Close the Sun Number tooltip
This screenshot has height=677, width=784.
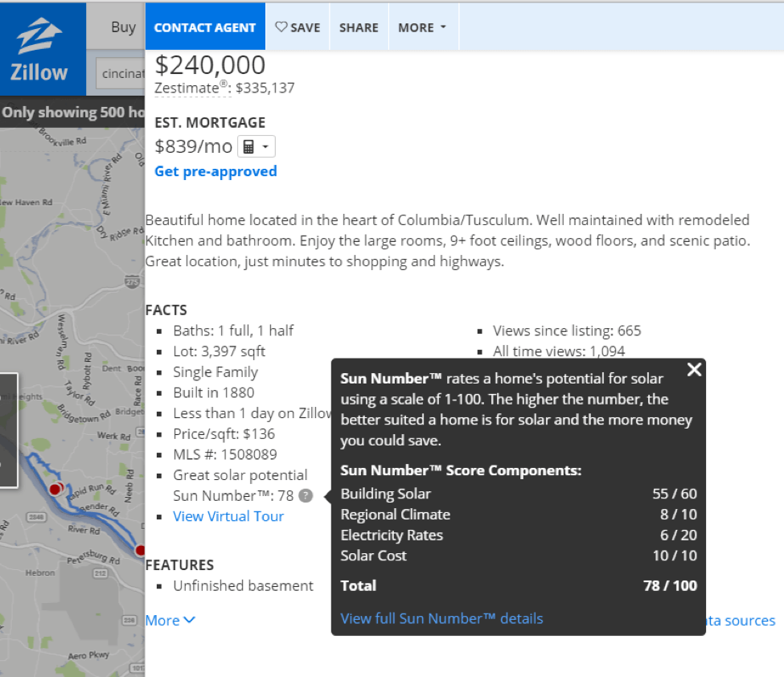tap(694, 370)
